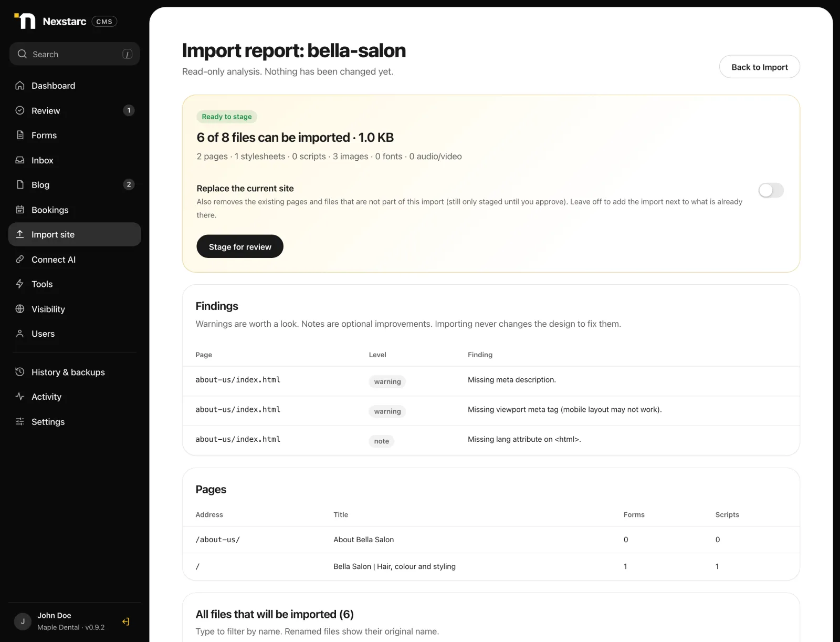Click the /about-us/ page address
This screenshot has width=840, height=642.
coord(217,540)
